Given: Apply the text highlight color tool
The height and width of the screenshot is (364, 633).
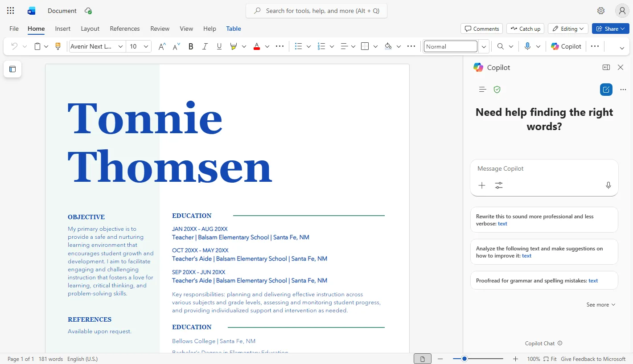Looking at the screenshot, I should point(233,46).
